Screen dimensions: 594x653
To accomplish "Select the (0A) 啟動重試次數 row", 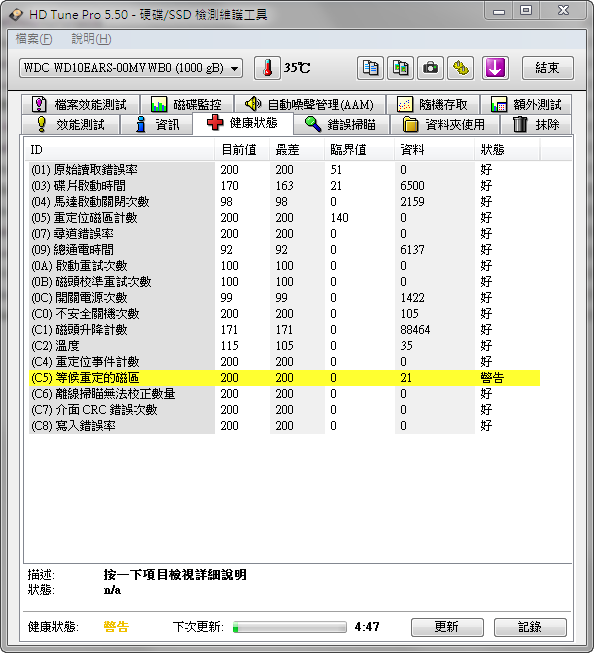I will tap(285, 266).
